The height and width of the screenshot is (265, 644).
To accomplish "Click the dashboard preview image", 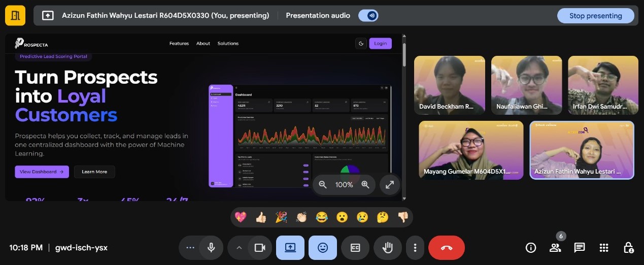I will 299,136.
